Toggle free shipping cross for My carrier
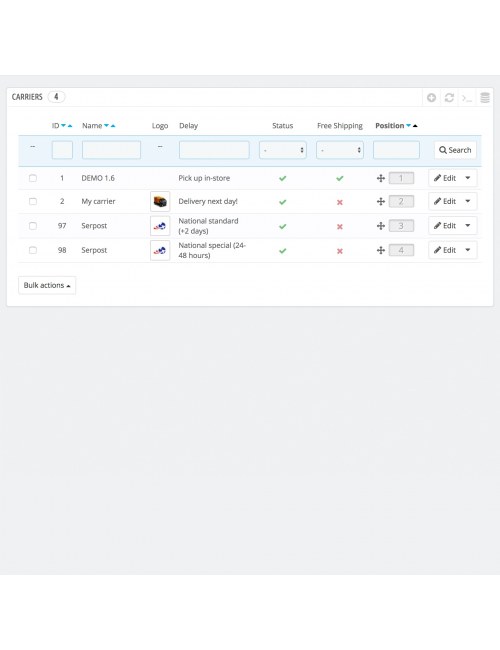This screenshot has width=500, height=650. pos(340,202)
